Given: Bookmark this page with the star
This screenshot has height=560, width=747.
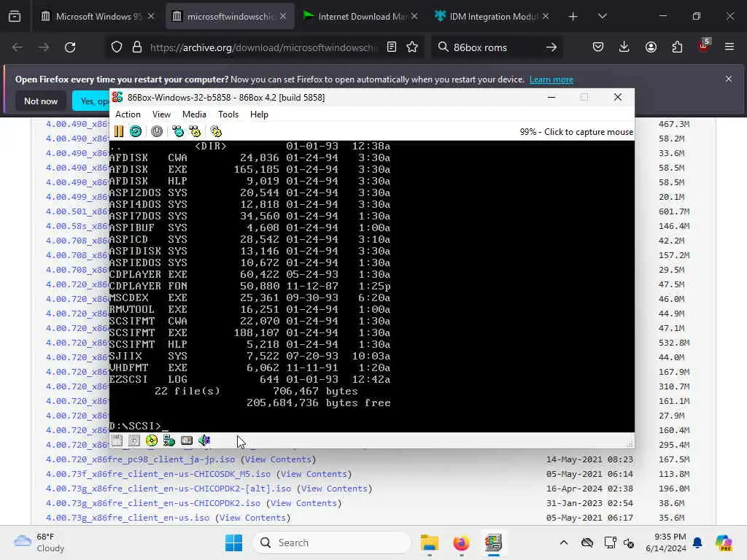Looking at the screenshot, I should tap(413, 47).
